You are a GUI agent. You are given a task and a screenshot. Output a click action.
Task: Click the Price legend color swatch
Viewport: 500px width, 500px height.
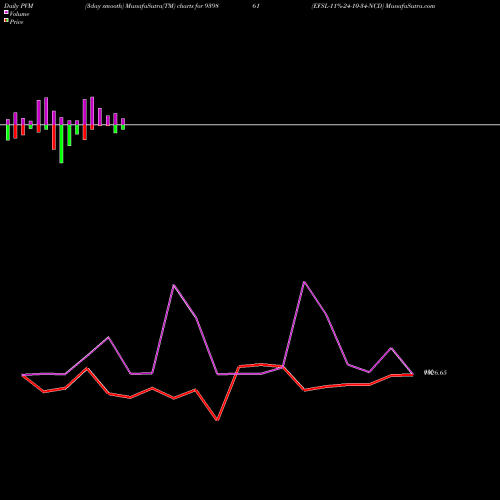(6, 21)
